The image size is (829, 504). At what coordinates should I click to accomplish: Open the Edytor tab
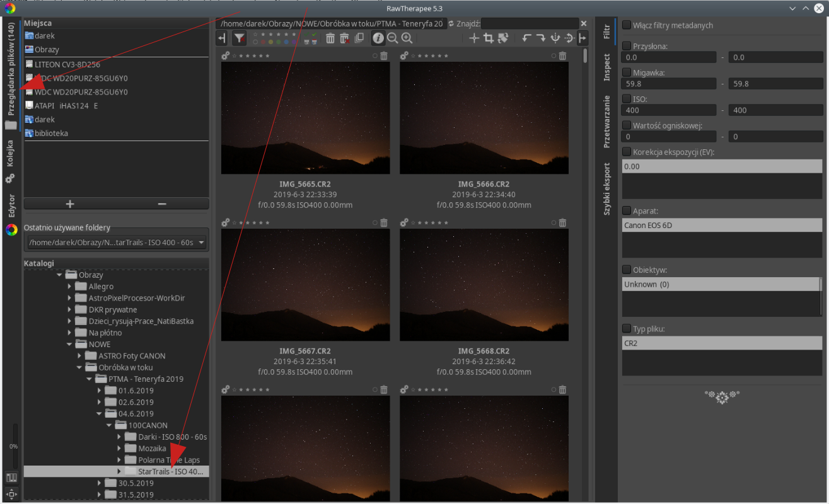[x=11, y=206]
